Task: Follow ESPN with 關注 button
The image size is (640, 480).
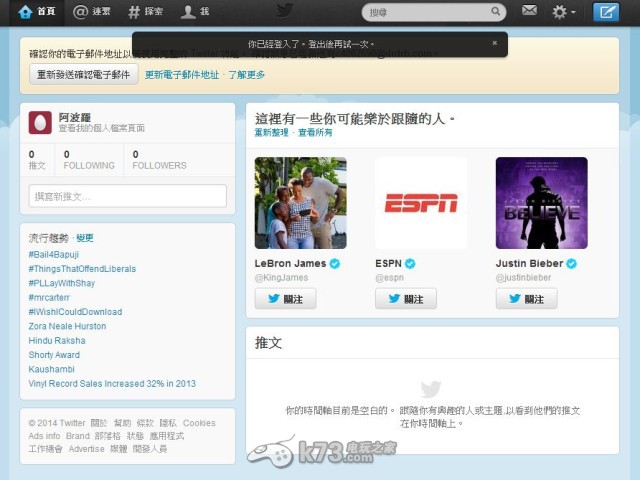Action: 405,298
